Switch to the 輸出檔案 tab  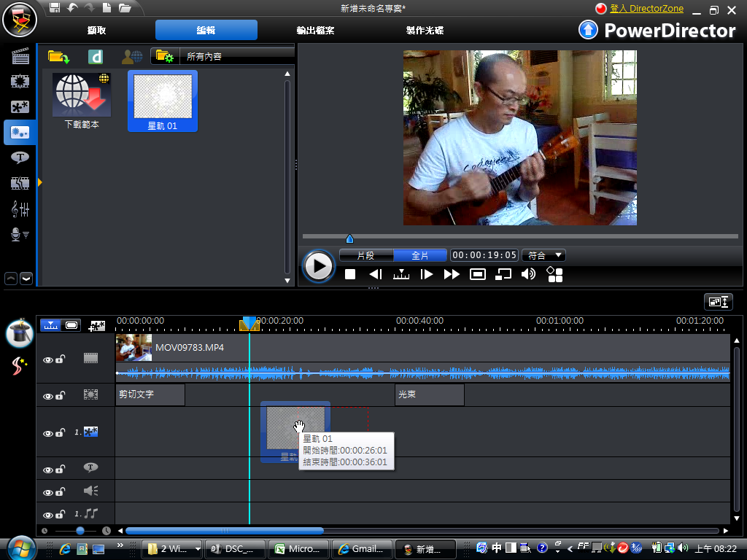(x=315, y=31)
